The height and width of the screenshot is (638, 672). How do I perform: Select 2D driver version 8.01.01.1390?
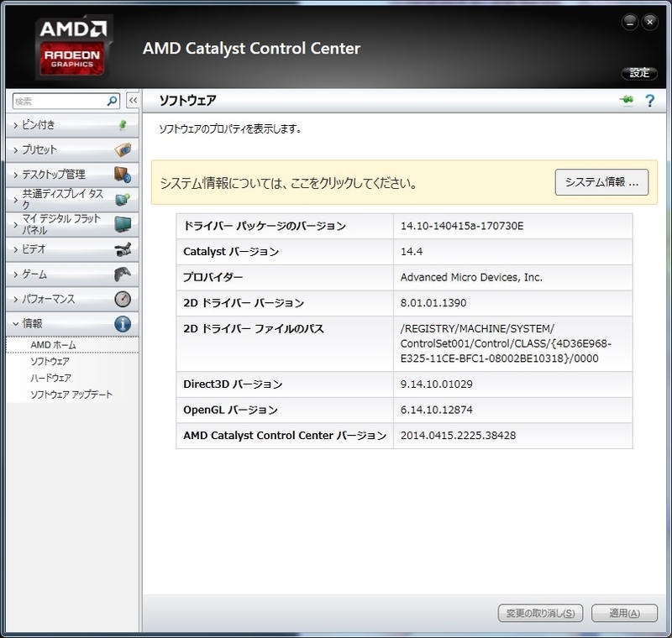[x=433, y=303]
